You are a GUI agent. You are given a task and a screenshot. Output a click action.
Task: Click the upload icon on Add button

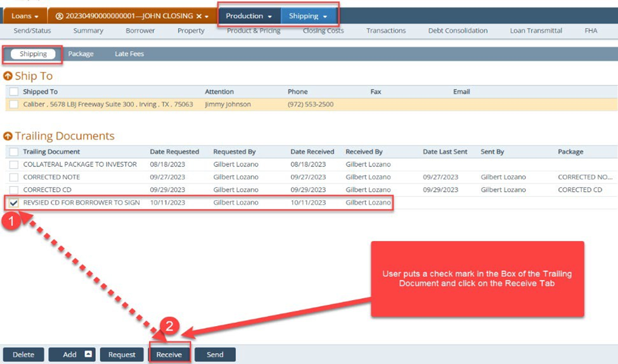pos(88,354)
